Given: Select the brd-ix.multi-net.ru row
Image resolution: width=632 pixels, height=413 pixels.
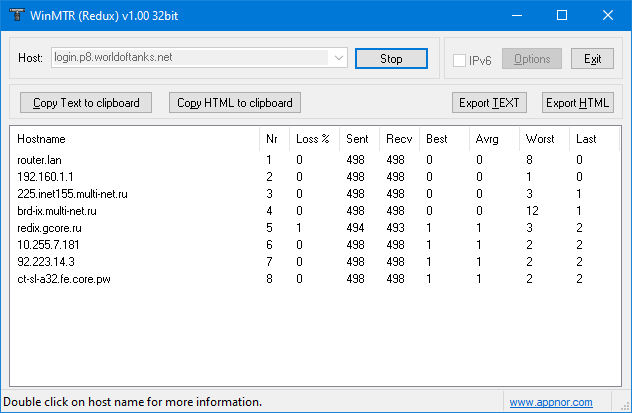Looking at the screenshot, I should 315,211.
